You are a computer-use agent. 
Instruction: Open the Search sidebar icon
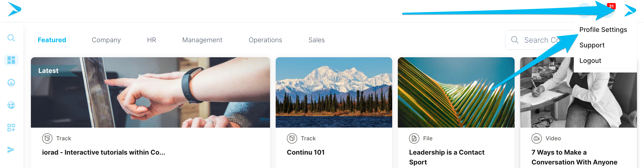pos(11,38)
